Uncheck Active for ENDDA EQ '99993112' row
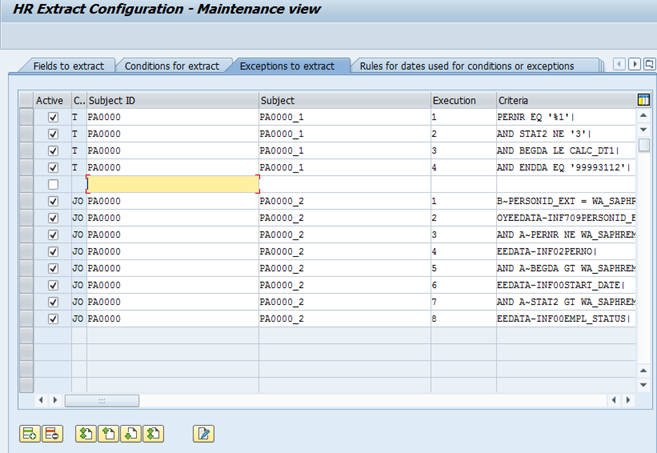Screen dimensions: 657x453 [x=53, y=167]
